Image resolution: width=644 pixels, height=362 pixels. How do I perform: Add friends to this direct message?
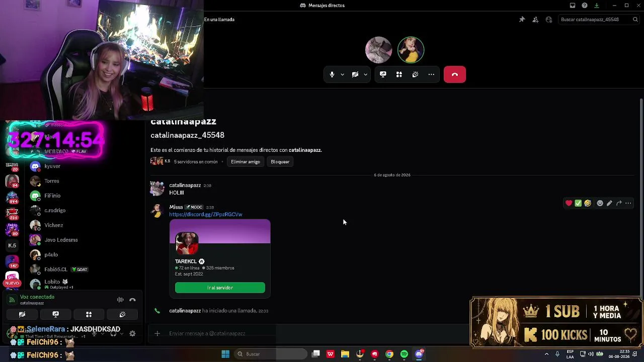pyautogui.click(x=535, y=20)
